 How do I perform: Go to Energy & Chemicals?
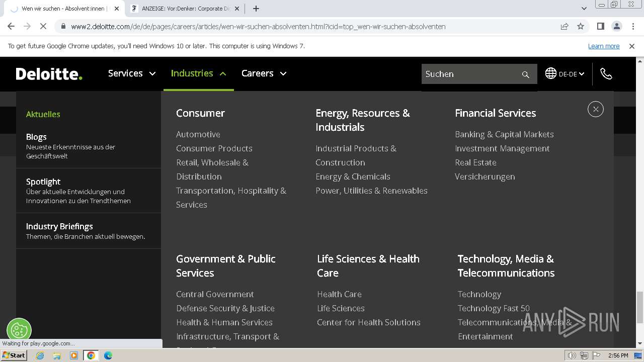[x=353, y=176]
